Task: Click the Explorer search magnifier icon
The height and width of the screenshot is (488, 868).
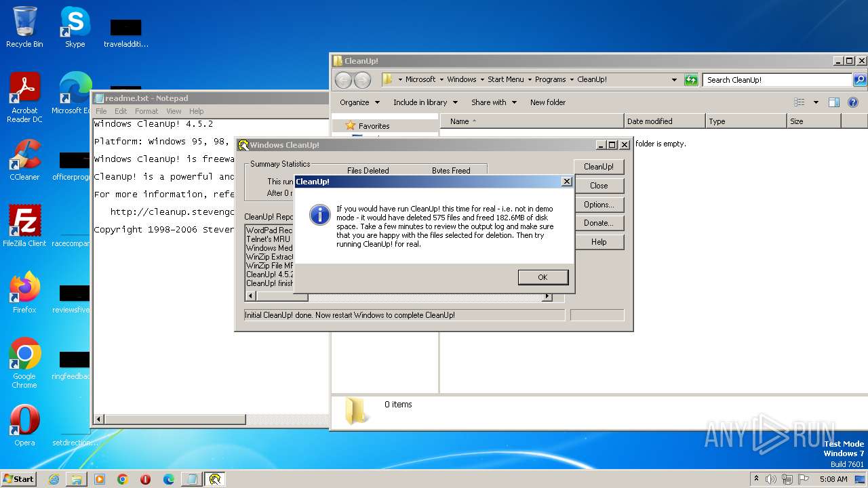Action: [860, 79]
